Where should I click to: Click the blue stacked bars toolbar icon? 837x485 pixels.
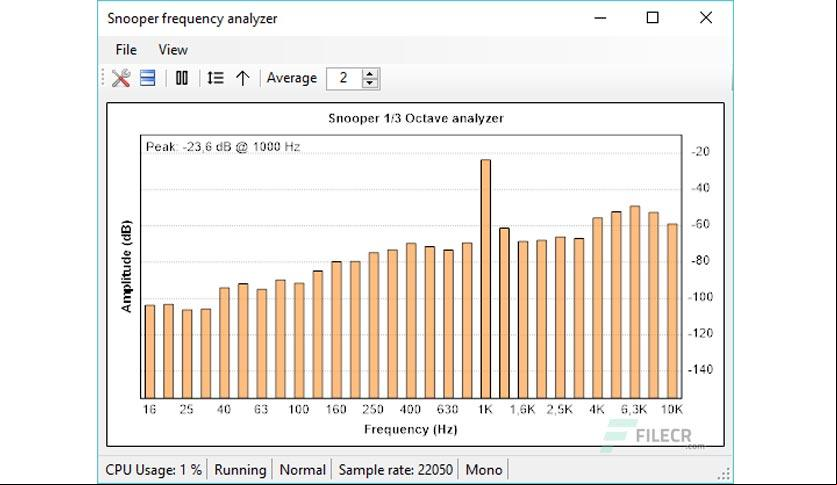coord(147,78)
